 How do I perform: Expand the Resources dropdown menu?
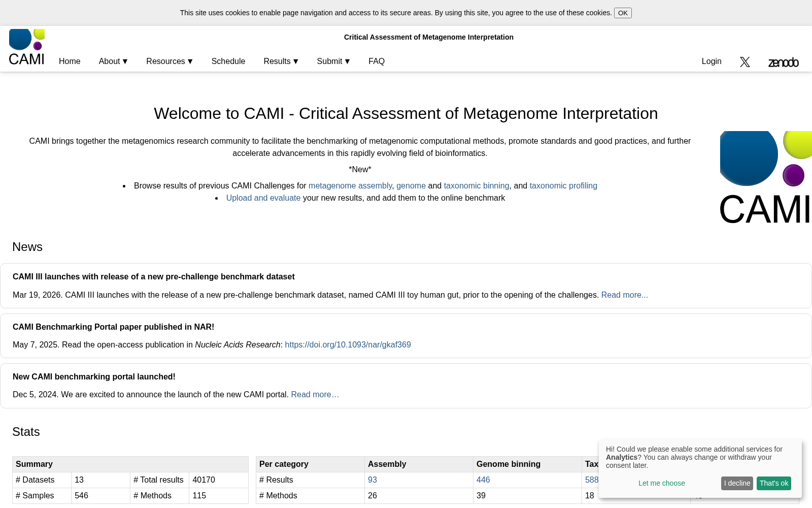170,61
